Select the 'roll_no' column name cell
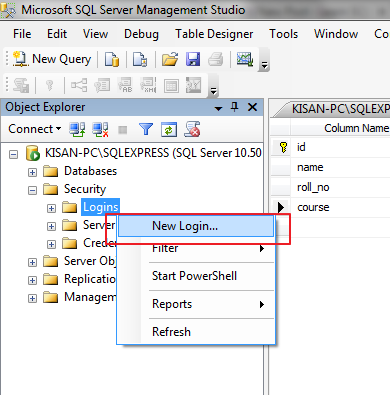390x395 pixels. (340, 187)
